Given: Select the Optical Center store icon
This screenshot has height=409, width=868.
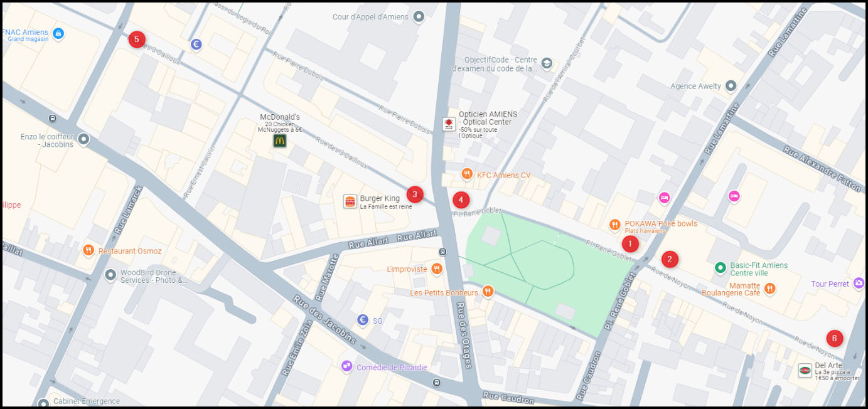Looking at the screenshot, I should pos(449,124).
